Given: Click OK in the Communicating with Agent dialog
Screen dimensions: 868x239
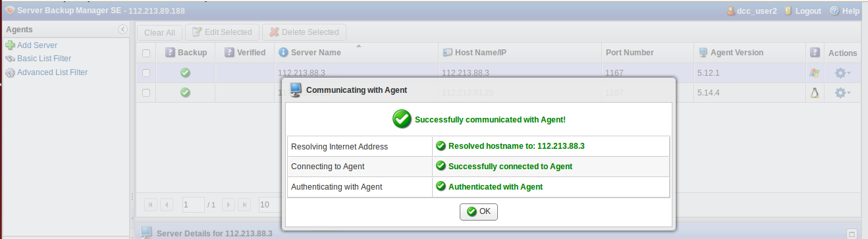Looking at the screenshot, I should (x=479, y=211).
